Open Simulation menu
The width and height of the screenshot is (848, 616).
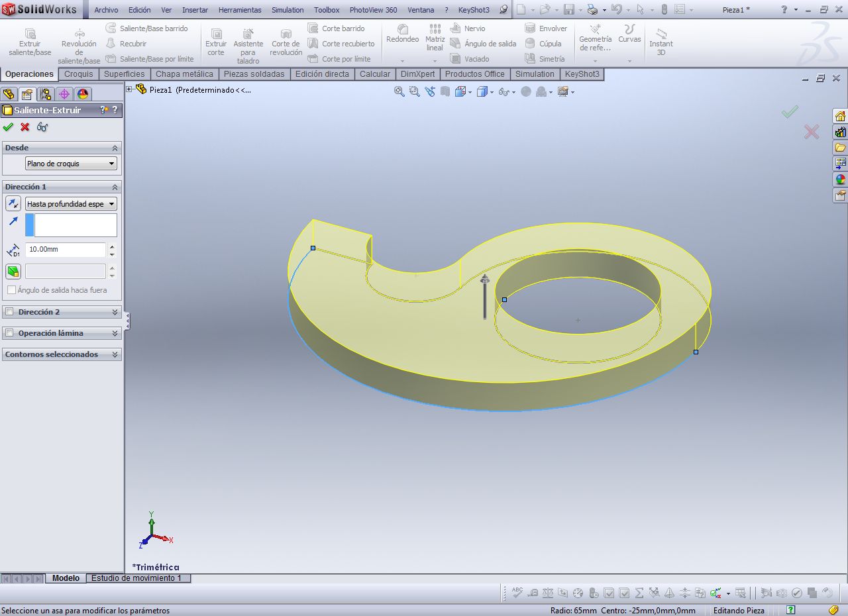coord(288,10)
